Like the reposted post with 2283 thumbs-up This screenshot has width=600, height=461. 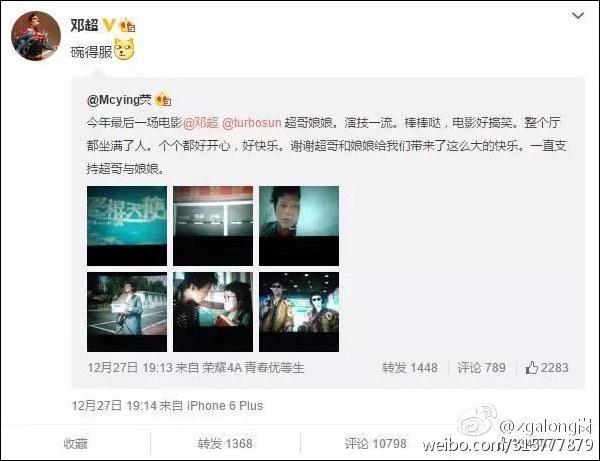546,368
